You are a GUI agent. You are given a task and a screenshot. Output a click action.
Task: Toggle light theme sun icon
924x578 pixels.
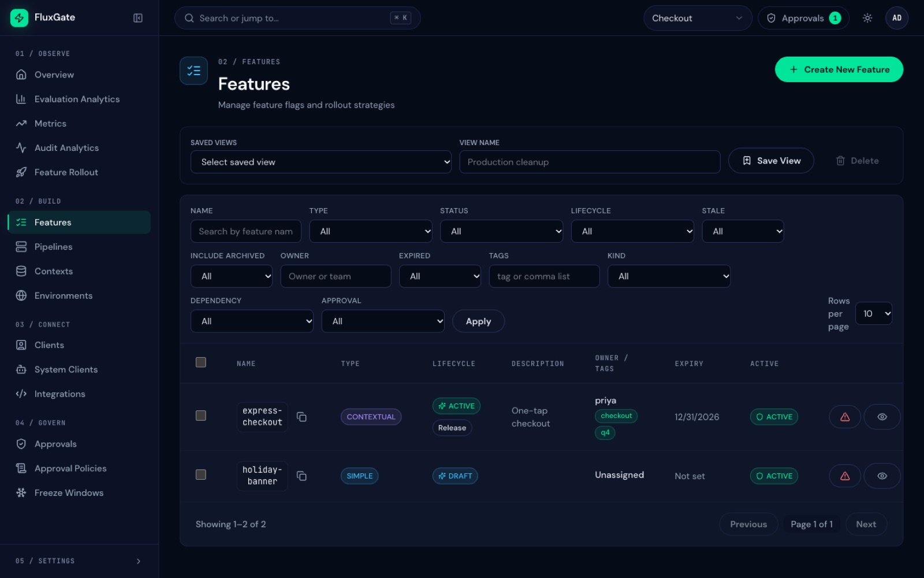click(867, 18)
